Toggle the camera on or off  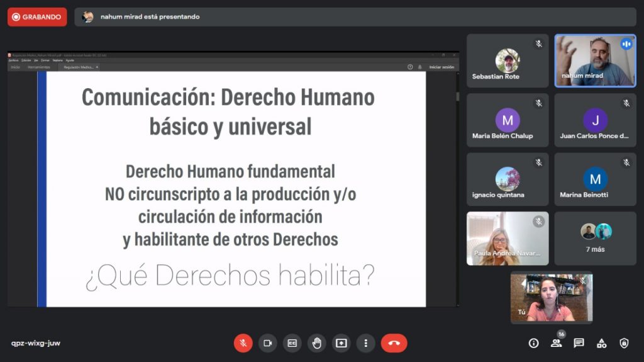[x=267, y=343]
